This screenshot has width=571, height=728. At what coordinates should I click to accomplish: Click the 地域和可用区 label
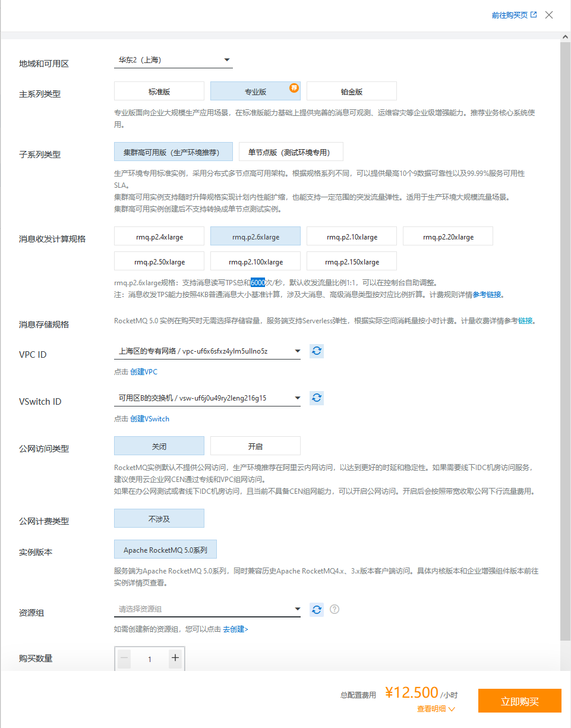tap(44, 64)
